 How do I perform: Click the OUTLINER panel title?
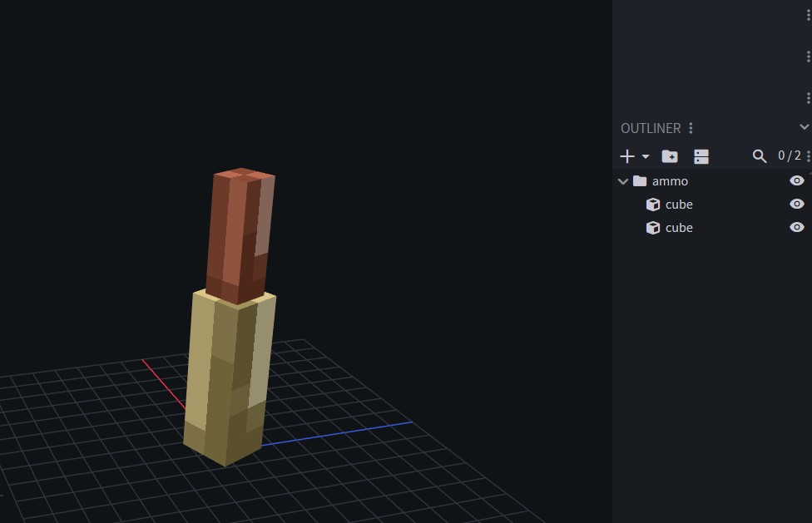(651, 128)
